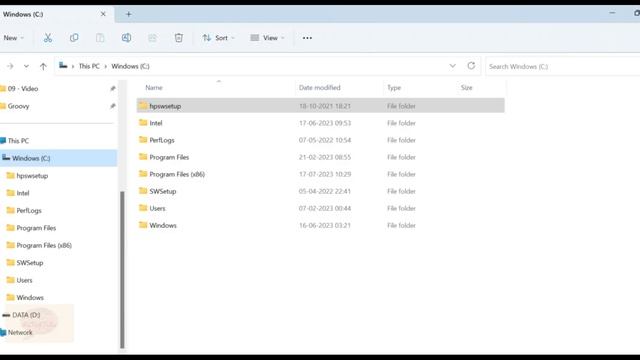Click the Search Windows (C:) field
The height and width of the screenshot is (360, 640).
562,66
